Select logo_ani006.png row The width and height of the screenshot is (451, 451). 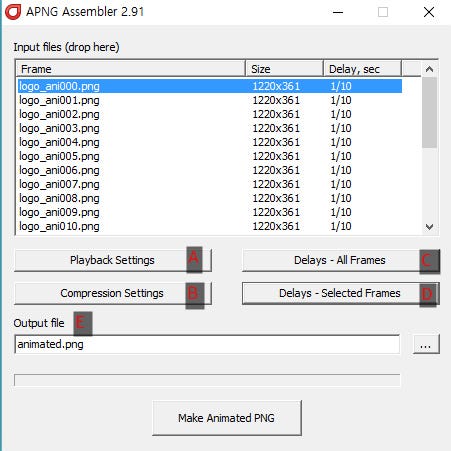point(210,170)
